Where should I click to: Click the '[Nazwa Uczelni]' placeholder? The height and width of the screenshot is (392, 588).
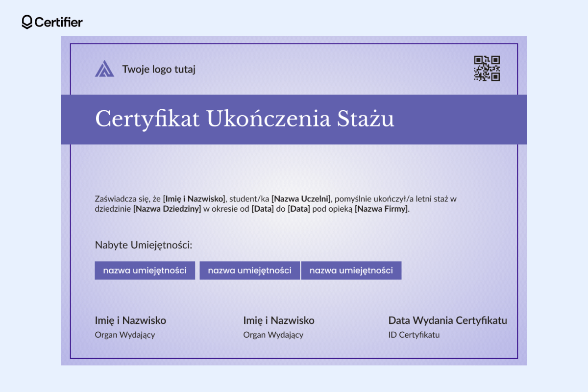302,199
